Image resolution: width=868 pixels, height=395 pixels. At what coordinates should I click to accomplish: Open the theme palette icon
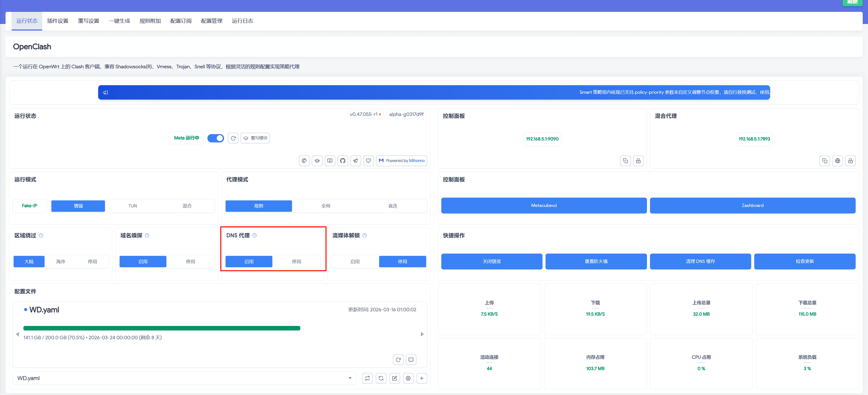point(304,161)
